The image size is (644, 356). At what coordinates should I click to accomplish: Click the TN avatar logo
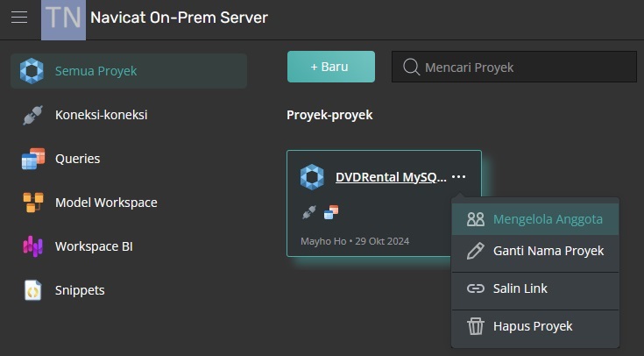pyautogui.click(x=63, y=20)
